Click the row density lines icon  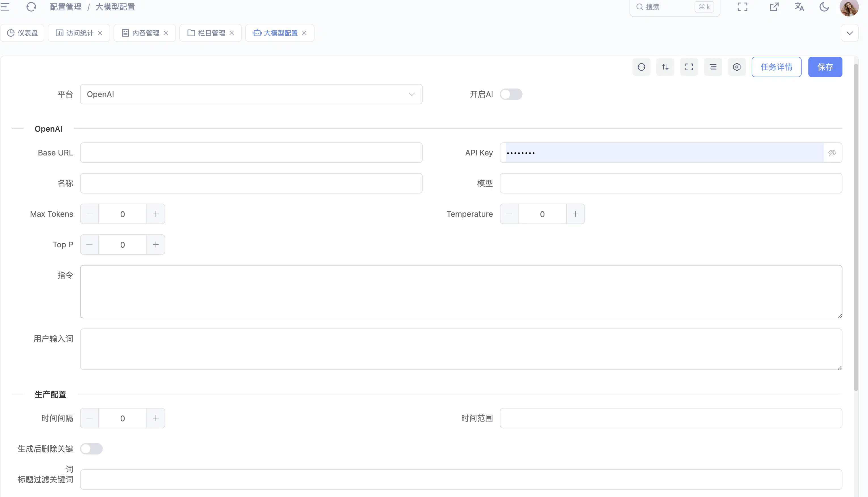point(713,67)
